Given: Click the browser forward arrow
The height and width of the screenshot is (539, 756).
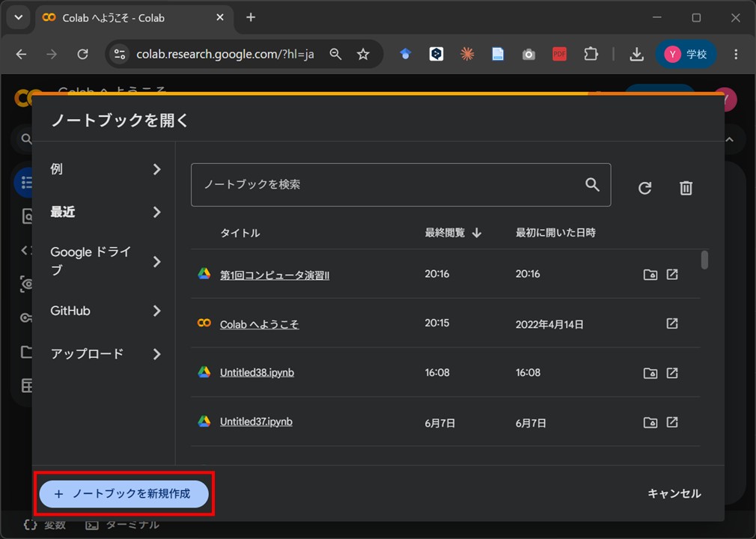Looking at the screenshot, I should coord(52,54).
